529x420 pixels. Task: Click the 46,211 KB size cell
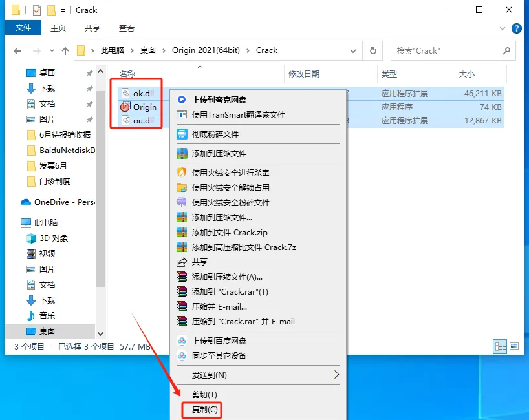(482, 93)
